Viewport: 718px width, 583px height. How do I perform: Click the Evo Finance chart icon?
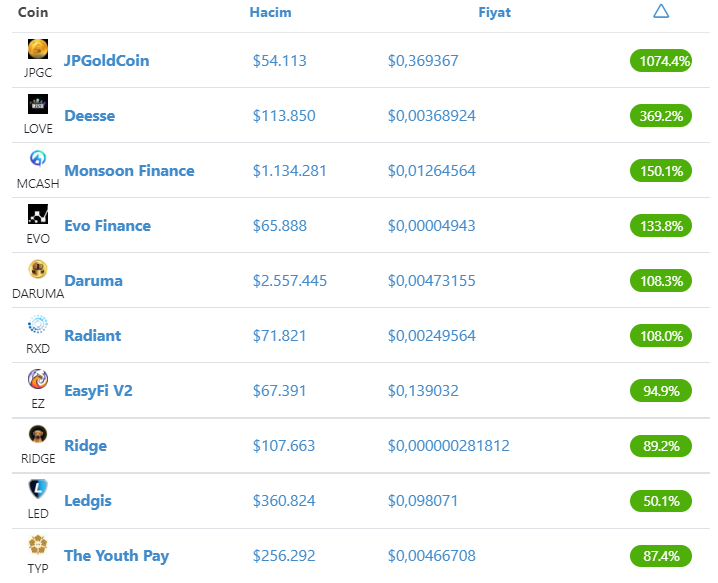tap(38, 214)
